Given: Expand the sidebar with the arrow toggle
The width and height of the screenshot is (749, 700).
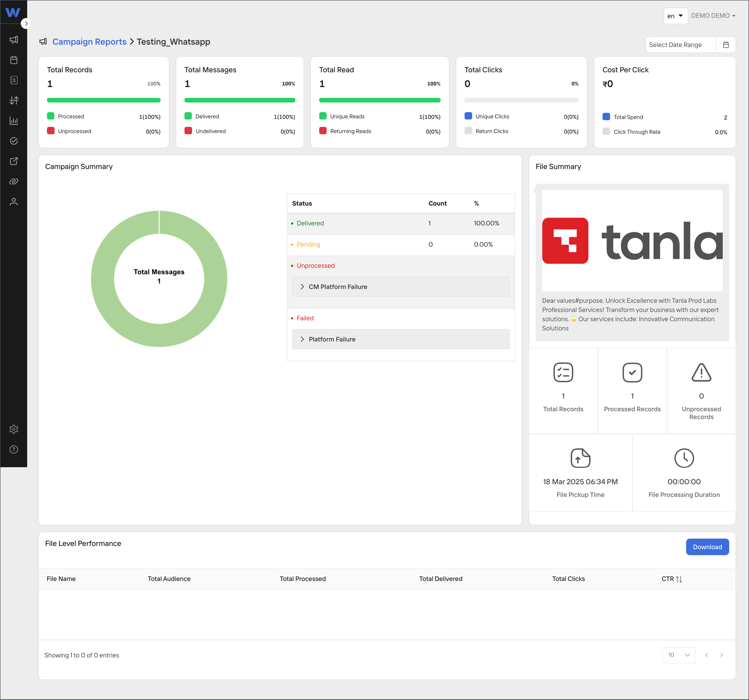Looking at the screenshot, I should point(26,23).
